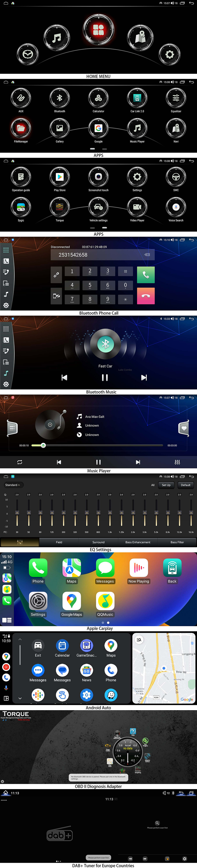Pause the Bluetooth track Fast Car

click(105, 378)
